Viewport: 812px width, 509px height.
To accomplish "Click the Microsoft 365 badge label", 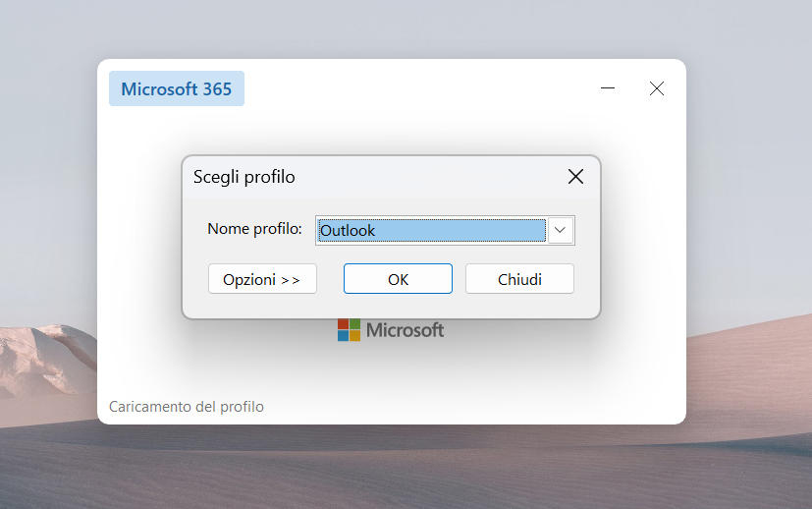I will tap(177, 89).
